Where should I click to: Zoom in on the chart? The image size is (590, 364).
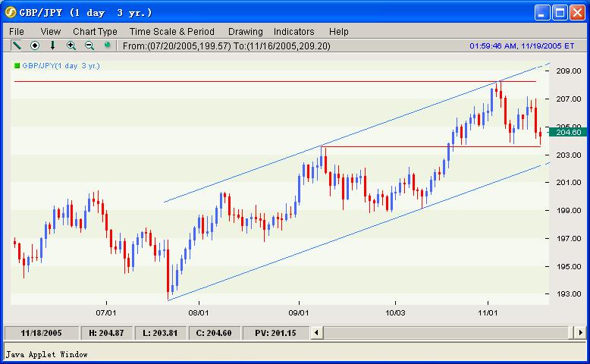point(71,45)
